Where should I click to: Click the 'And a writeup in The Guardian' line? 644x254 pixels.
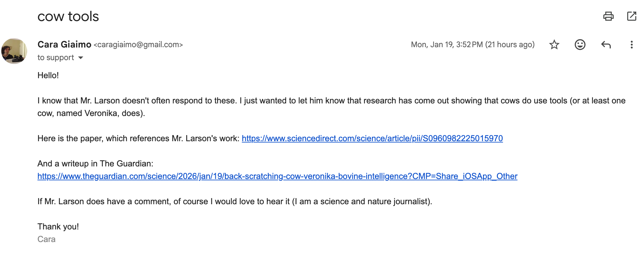[95, 164]
